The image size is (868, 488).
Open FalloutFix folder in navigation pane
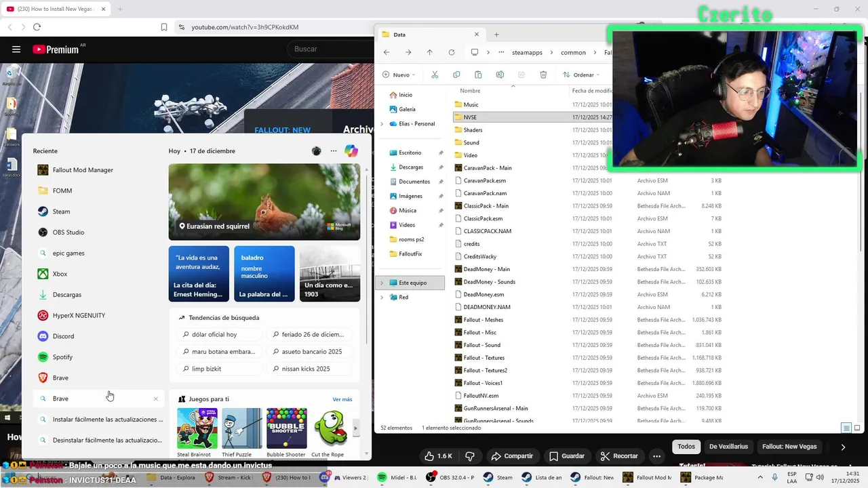pyautogui.click(x=410, y=253)
